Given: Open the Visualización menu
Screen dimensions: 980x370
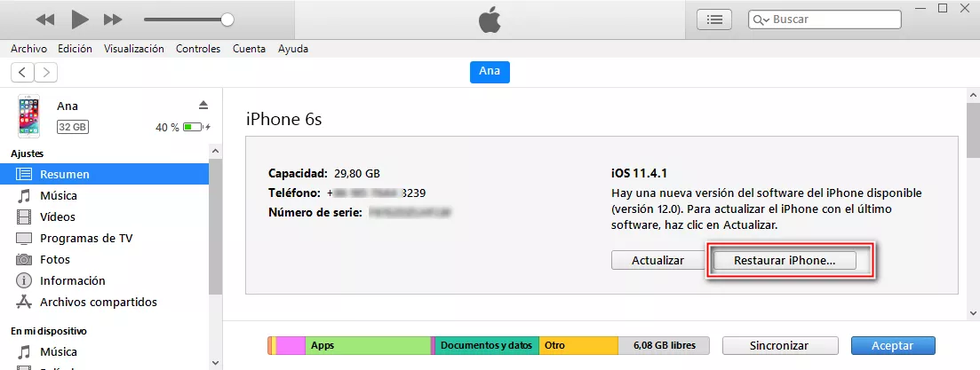Looking at the screenshot, I should [x=134, y=49].
